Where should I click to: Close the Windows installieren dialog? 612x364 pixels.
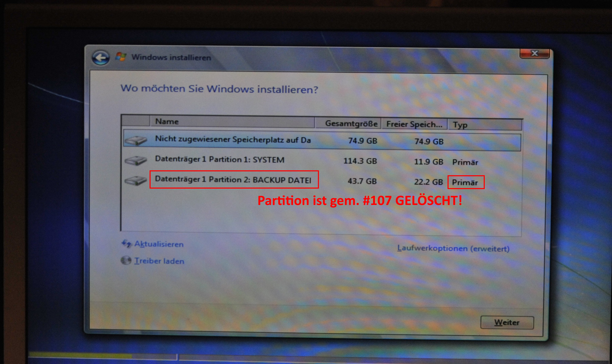pyautogui.click(x=535, y=54)
